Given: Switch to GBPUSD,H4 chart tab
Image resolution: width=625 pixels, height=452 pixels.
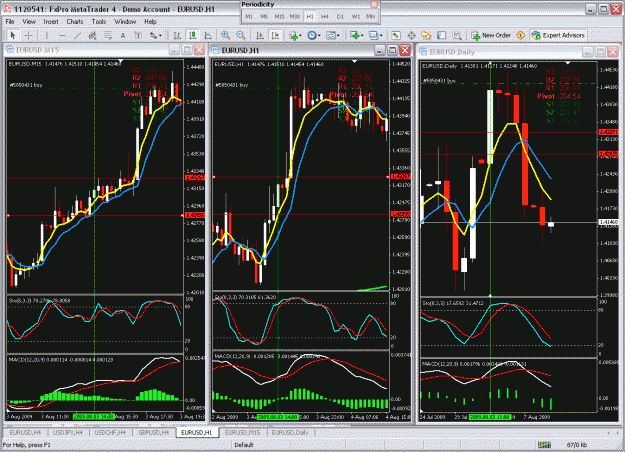Looking at the screenshot, I should click(x=153, y=432).
